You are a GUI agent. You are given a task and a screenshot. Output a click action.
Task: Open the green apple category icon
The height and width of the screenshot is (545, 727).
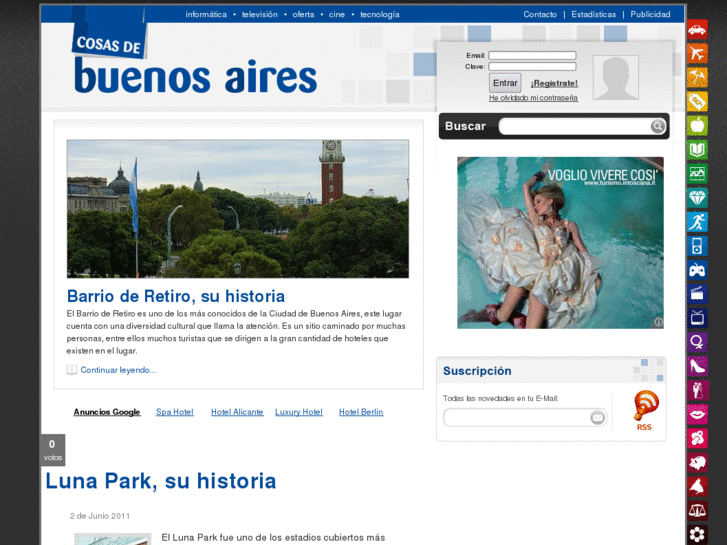697,126
